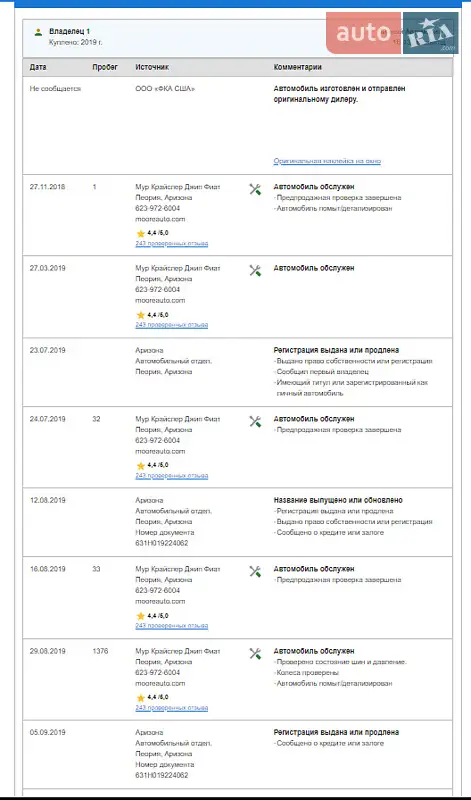This screenshot has height=800, width=471.
Task: Open the Оригинальная наклейка на окно link
Action: pyautogui.click(x=327, y=161)
